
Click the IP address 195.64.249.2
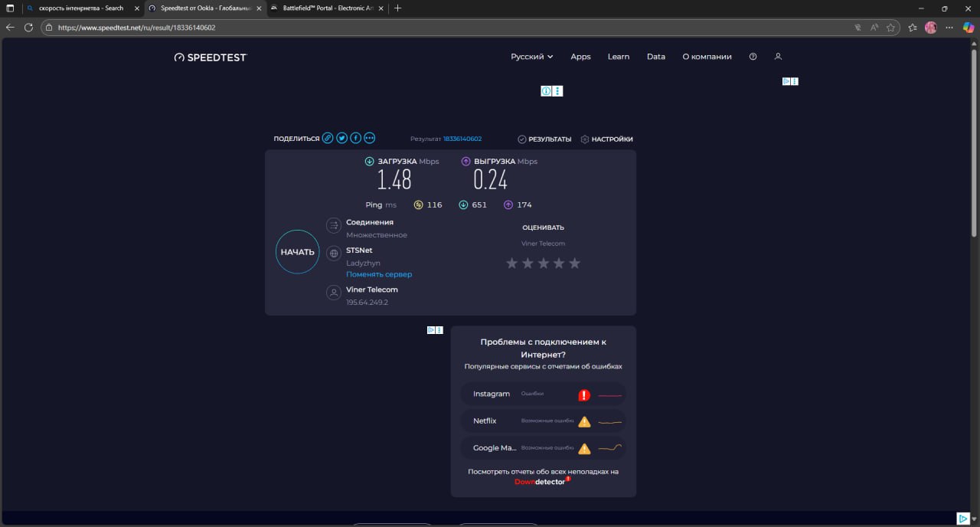(x=367, y=303)
